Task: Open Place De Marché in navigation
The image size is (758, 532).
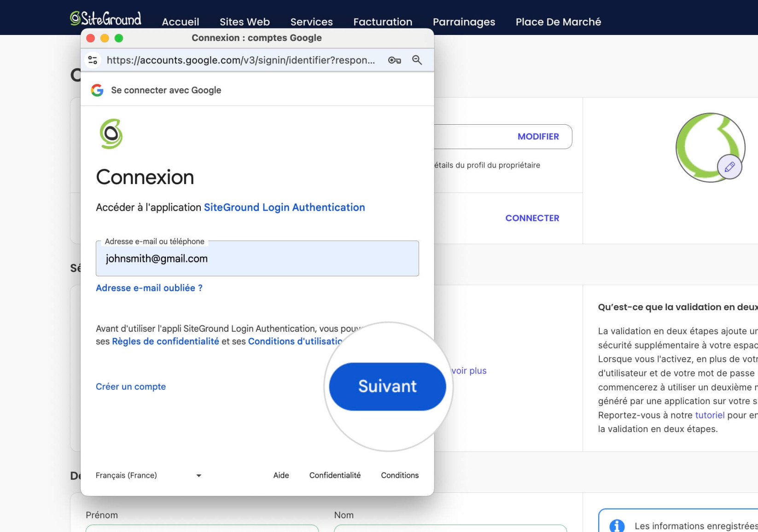Action: point(558,22)
